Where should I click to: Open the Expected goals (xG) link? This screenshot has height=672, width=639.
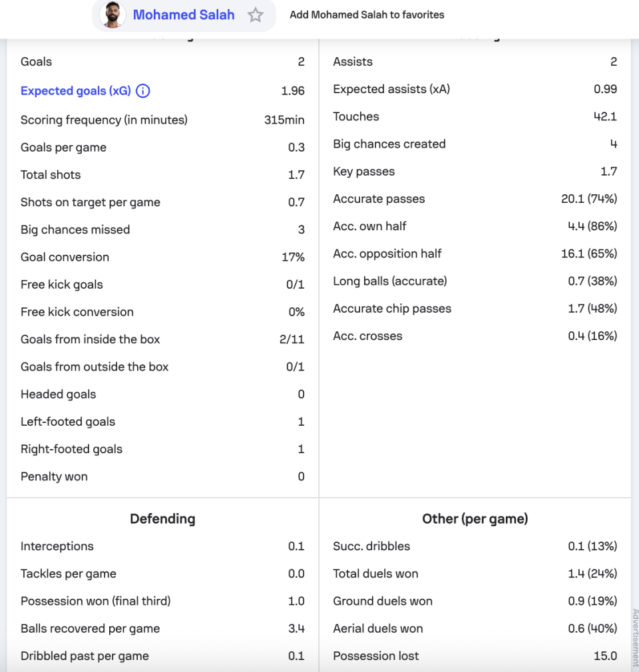click(x=76, y=91)
